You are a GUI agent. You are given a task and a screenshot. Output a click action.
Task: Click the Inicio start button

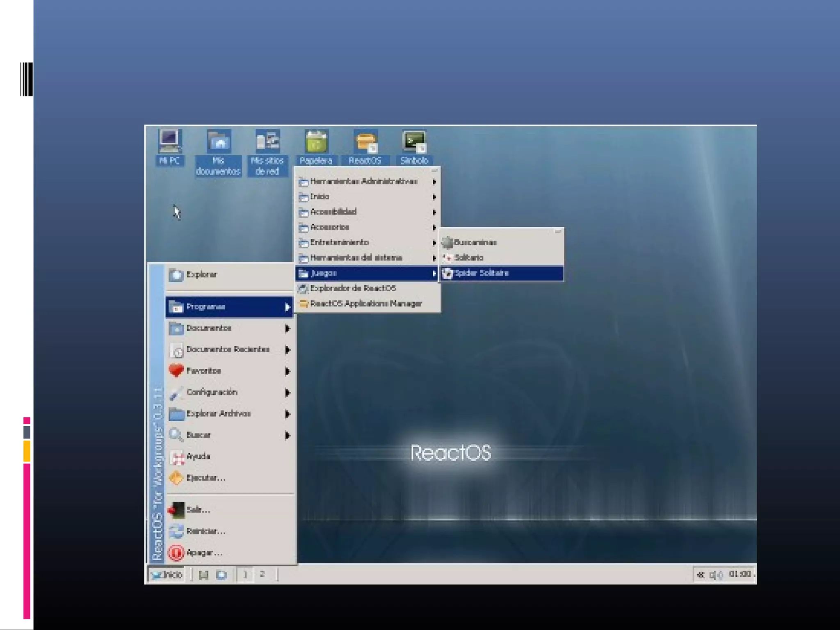(x=167, y=575)
